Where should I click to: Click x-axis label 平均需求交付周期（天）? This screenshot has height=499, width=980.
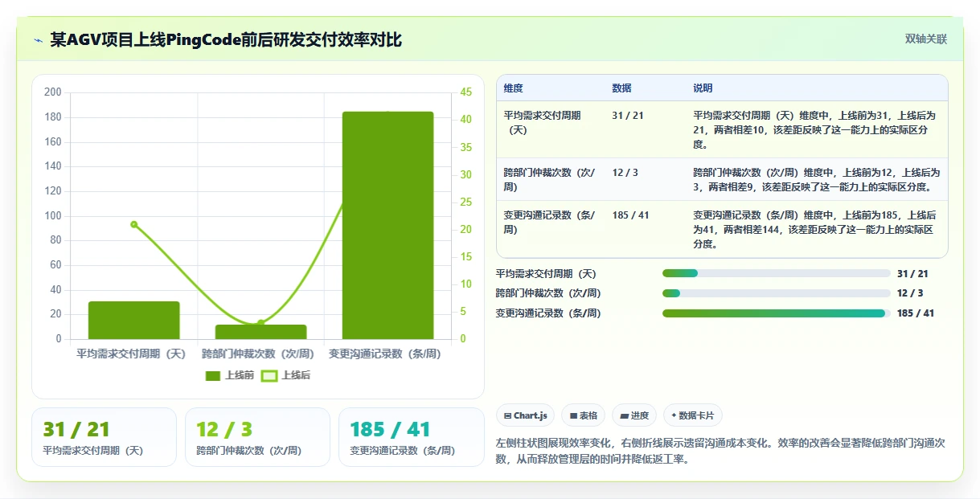point(131,354)
